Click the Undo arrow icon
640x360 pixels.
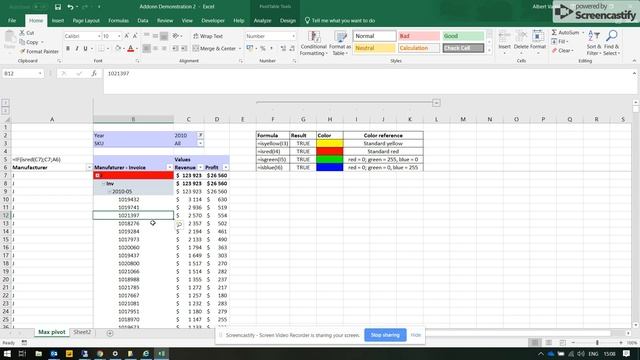pos(70,7)
